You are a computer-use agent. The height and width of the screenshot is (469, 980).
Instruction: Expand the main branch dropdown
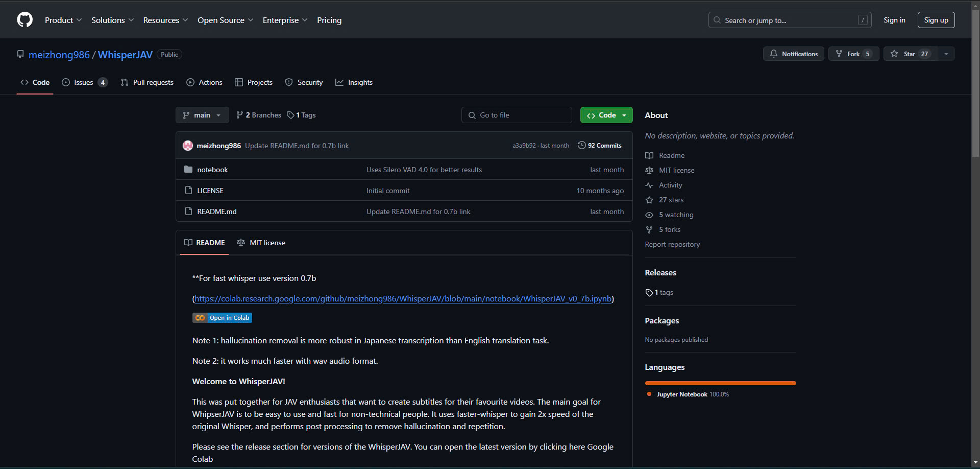pos(202,115)
